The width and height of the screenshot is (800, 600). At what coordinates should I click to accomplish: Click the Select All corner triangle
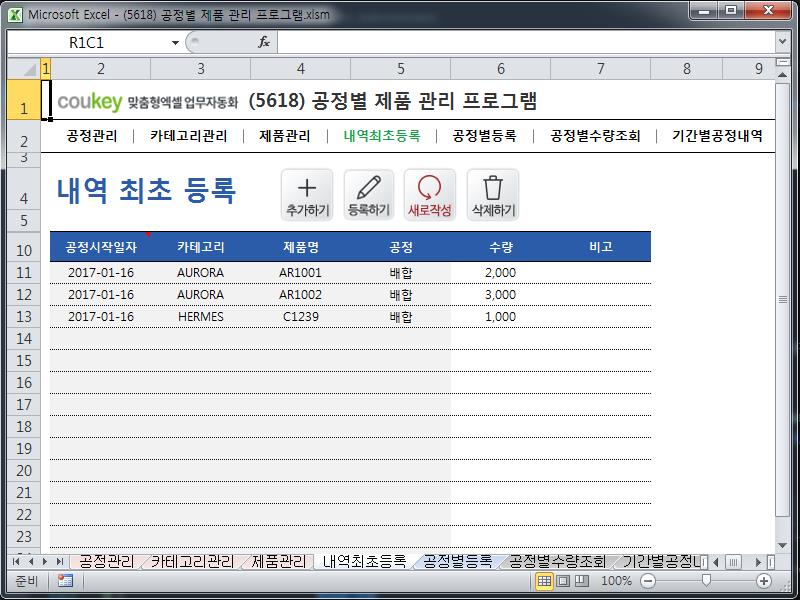click(x=24, y=68)
